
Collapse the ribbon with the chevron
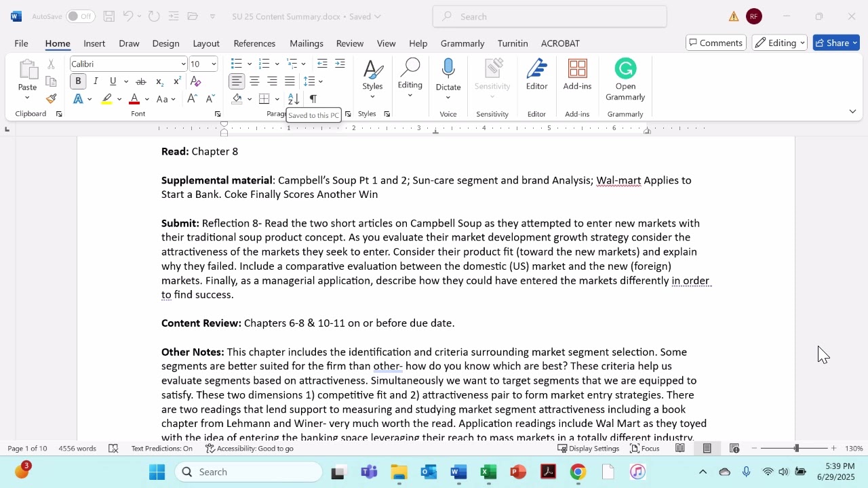tap(853, 111)
